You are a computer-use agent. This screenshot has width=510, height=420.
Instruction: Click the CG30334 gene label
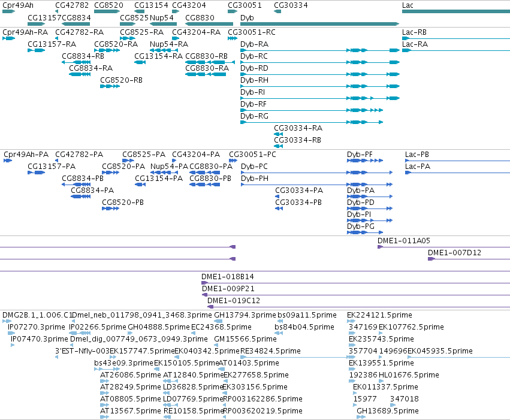click(291, 5)
